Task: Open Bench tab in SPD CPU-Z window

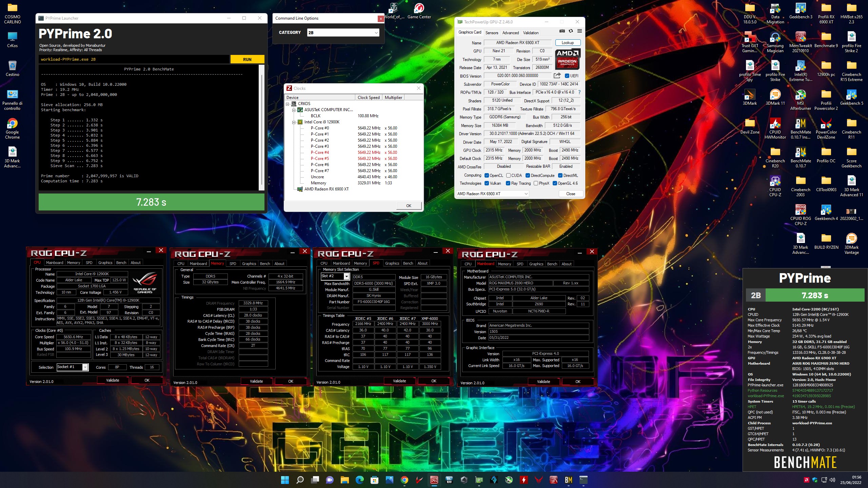Action: point(408,263)
